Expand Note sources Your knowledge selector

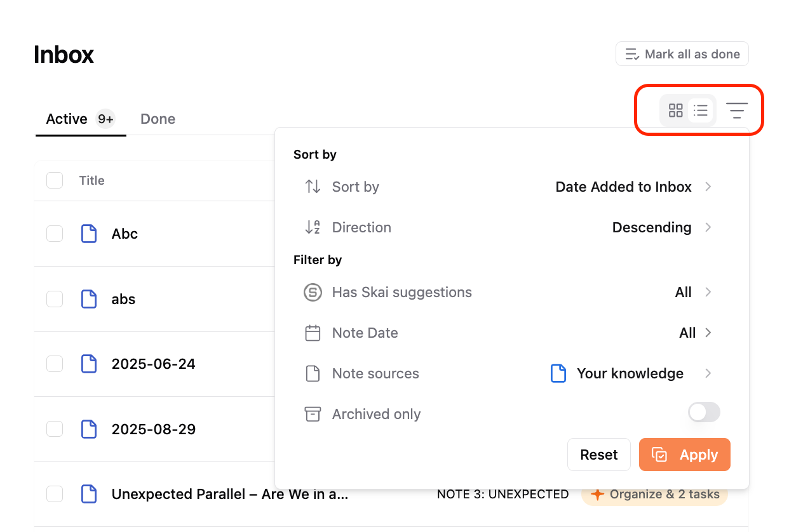coord(631,373)
